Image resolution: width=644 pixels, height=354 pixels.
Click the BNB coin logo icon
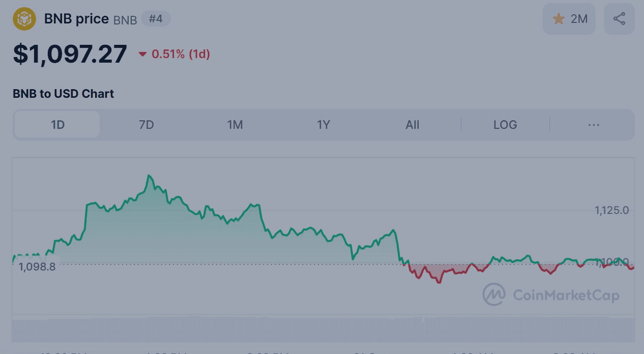[x=24, y=19]
